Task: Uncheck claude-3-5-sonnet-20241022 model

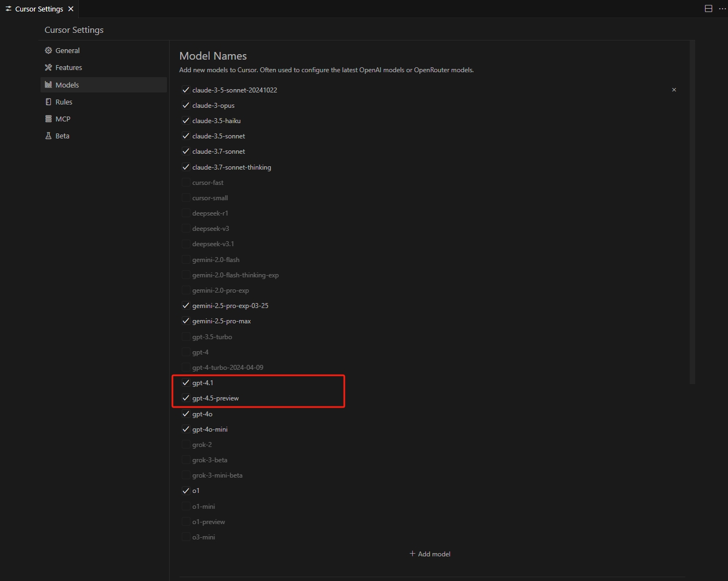Action: click(x=186, y=90)
